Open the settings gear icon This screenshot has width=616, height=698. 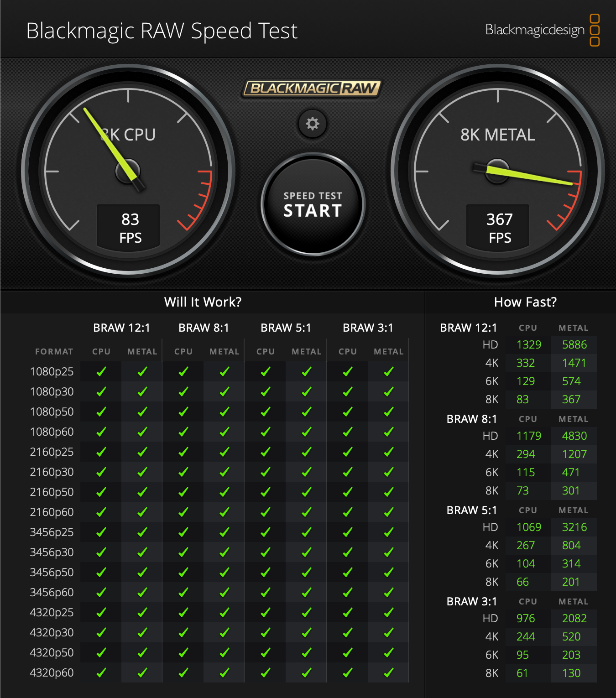coord(313,124)
